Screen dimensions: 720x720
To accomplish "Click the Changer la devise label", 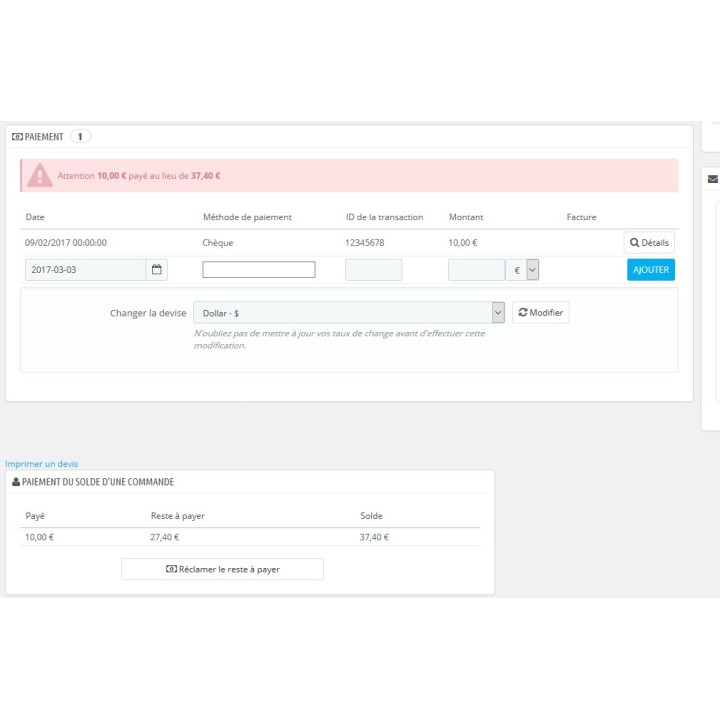I will (148, 313).
